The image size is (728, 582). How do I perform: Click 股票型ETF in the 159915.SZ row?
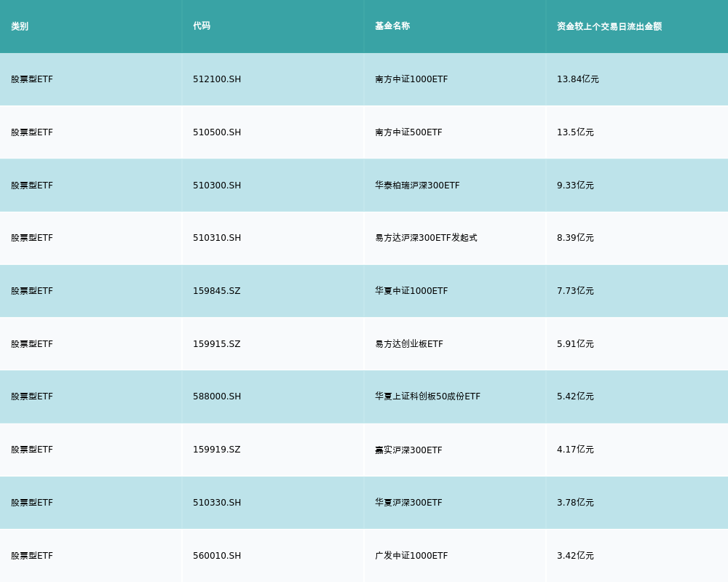(32, 344)
